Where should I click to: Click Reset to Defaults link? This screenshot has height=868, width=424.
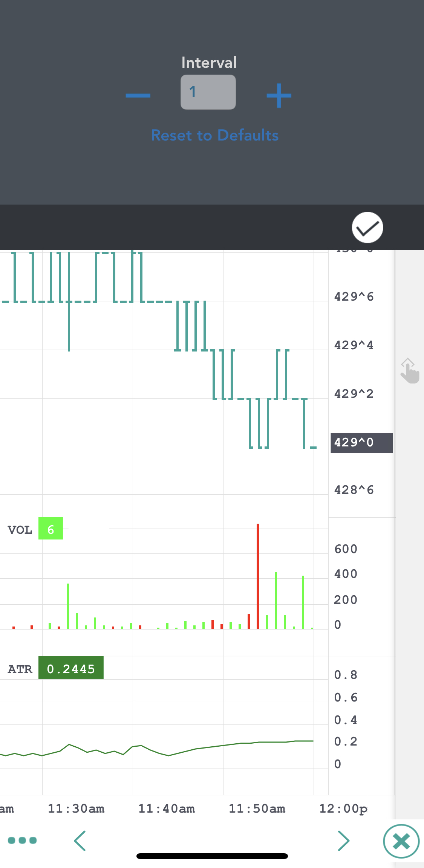215,135
